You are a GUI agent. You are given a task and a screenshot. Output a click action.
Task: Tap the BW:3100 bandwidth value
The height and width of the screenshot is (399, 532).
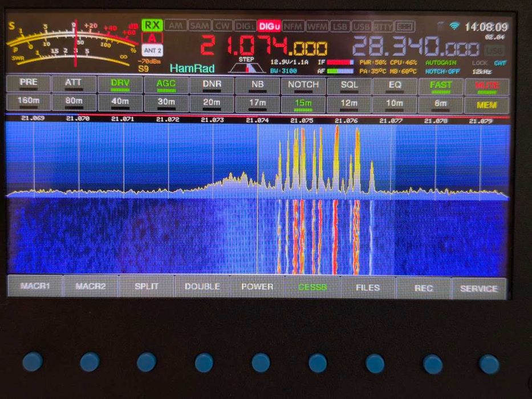click(283, 71)
